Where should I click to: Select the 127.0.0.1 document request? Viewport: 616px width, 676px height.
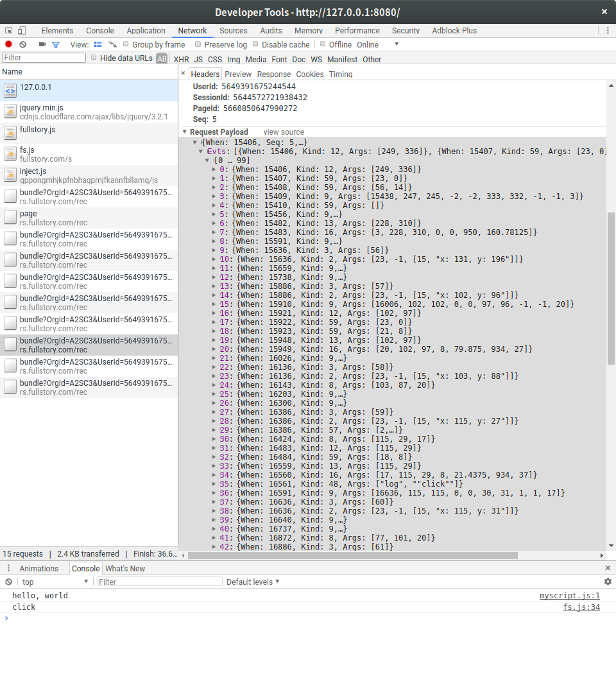(89, 91)
